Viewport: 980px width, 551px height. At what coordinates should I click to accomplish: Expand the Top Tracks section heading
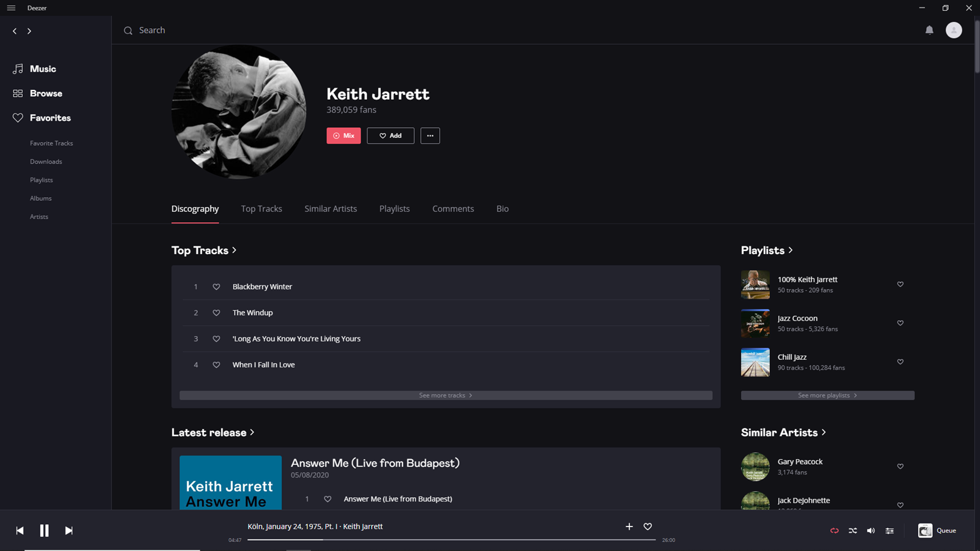[x=204, y=250]
